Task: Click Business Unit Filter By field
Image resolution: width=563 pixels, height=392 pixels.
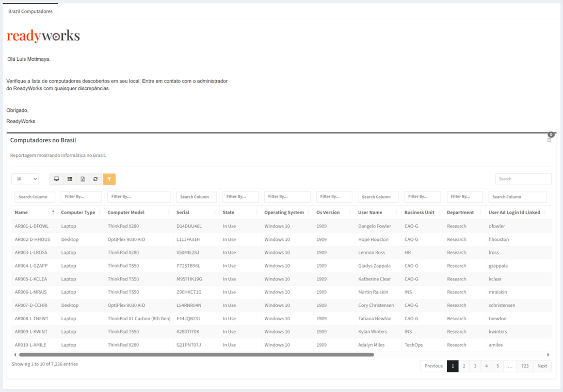Action: coord(423,197)
